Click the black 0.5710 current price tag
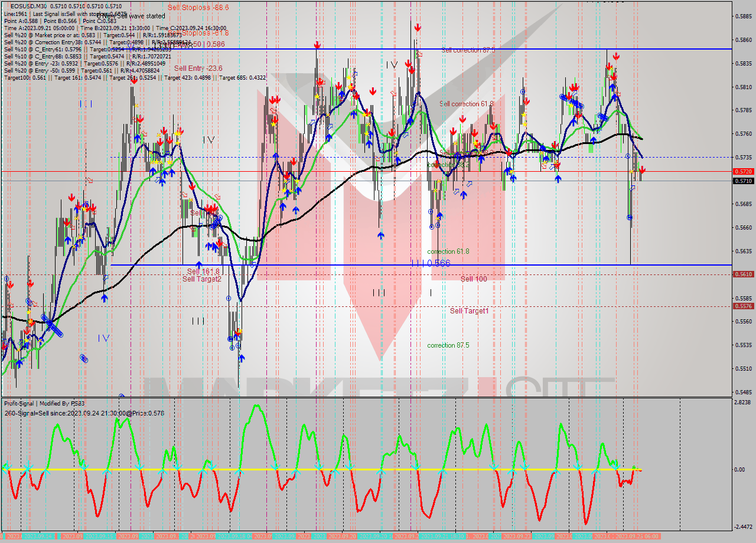Viewport: 756px width, 543px height. point(742,181)
